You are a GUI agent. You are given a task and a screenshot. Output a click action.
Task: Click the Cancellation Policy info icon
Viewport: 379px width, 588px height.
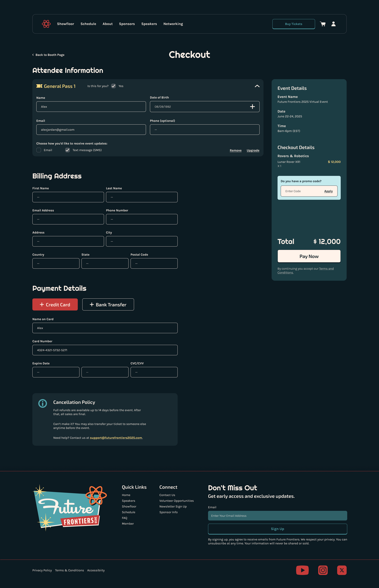coord(43,403)
